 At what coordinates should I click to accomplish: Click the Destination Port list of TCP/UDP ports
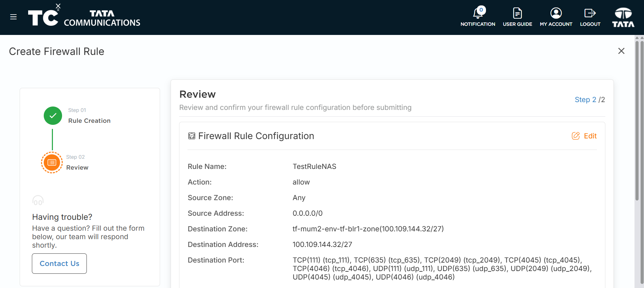click(x=442, y=269)
